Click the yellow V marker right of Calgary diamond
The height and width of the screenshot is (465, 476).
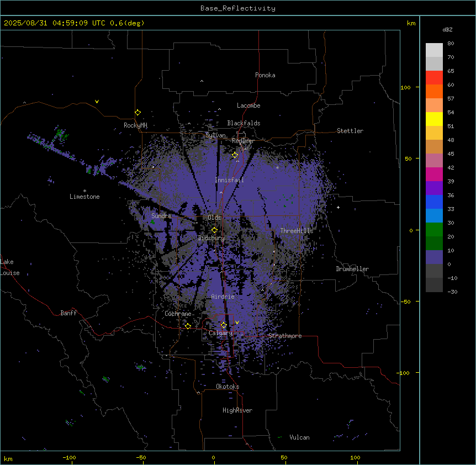click(237, 323)
